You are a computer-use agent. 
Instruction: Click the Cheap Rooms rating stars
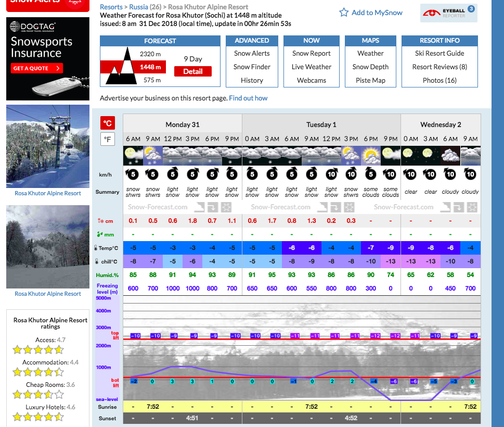[x=38, y=394]
